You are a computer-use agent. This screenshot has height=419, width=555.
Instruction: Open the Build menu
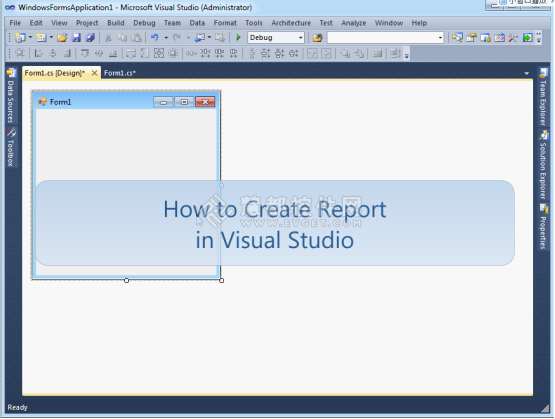click(116, 23)
